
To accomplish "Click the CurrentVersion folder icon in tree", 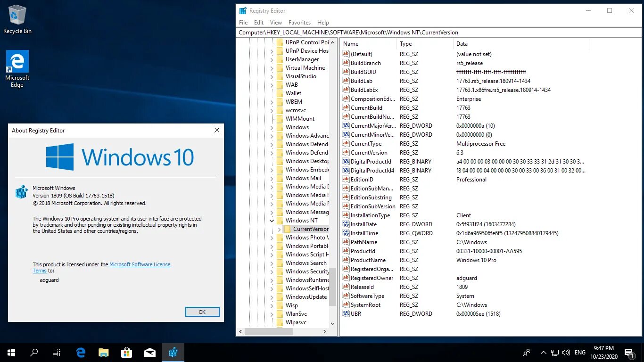I will (x=287, y=229).
